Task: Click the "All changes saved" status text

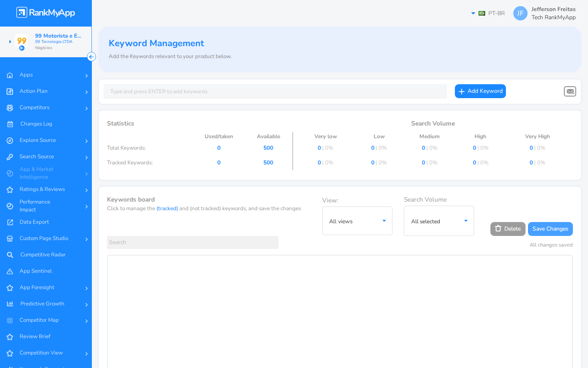Action: coord(551,245)
